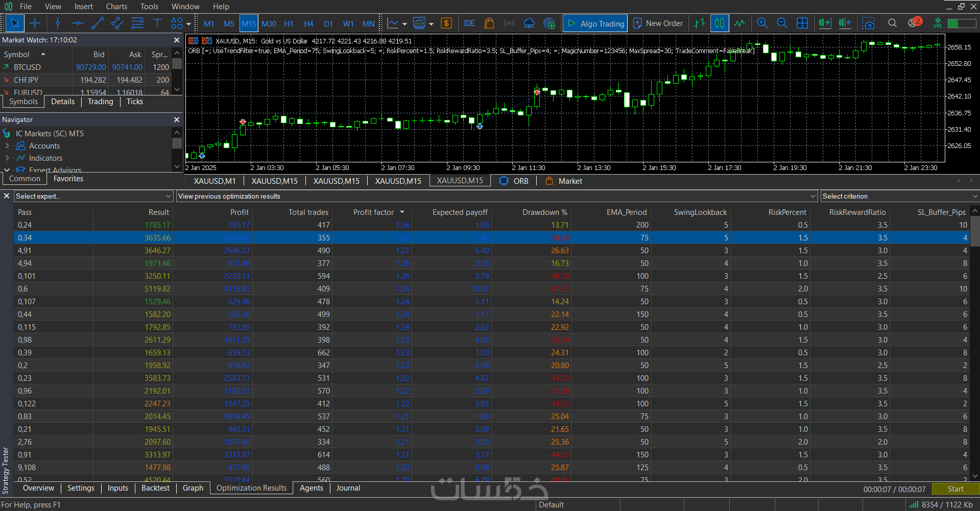Select the optimization pass 0,24 row
The width and height of the screenshot is (980, 511).
coord(492,225)
